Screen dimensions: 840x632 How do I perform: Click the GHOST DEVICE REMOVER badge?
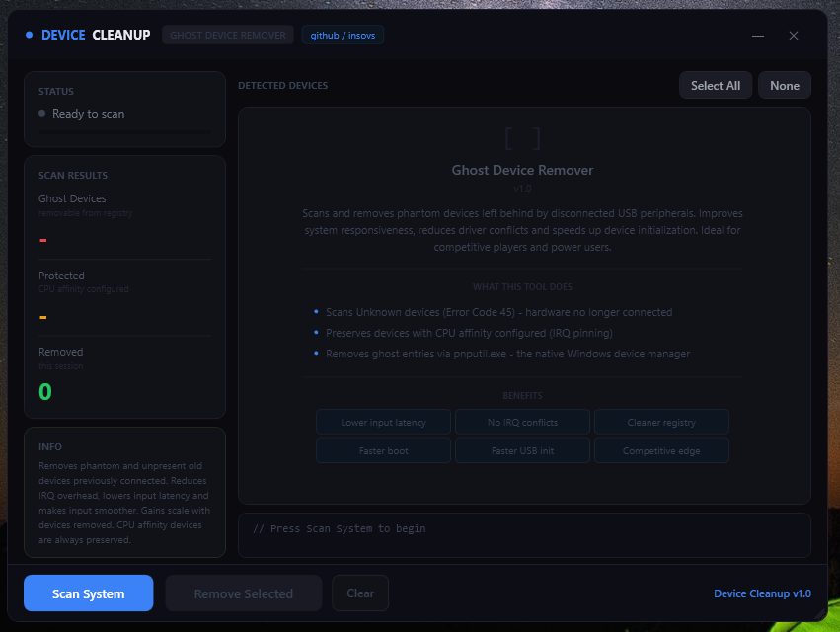point(228,35)
